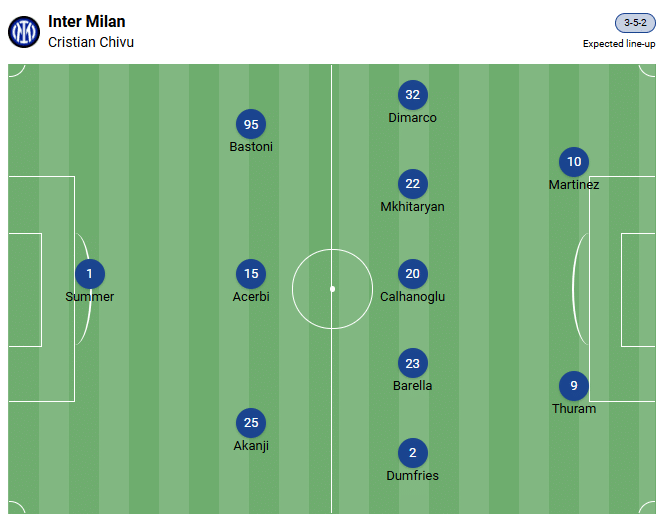Click the Thuram name label
The image size is (662, 522).
[574, 409]
